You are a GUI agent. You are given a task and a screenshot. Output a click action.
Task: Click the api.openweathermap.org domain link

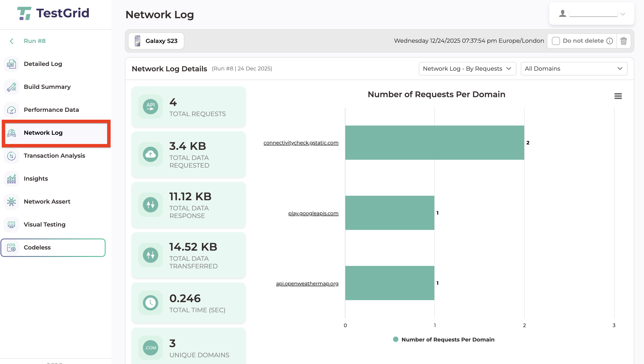tap(307, 283)
